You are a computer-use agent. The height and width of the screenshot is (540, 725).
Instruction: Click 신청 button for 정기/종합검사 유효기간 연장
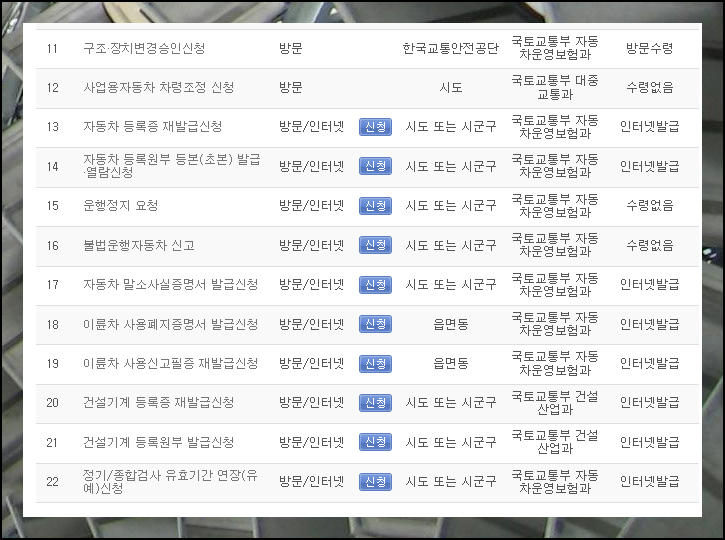pos(375,482)
